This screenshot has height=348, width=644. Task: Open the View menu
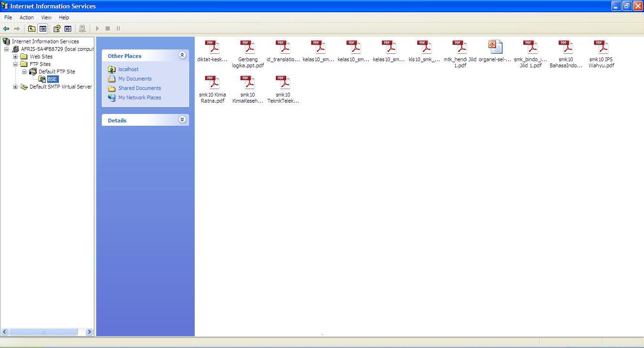(46, 17)
